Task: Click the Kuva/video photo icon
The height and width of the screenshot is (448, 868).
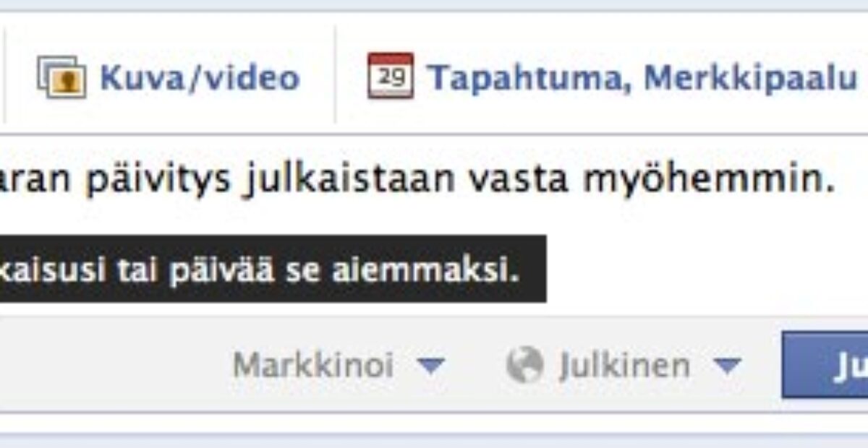Action: (61, 77)
